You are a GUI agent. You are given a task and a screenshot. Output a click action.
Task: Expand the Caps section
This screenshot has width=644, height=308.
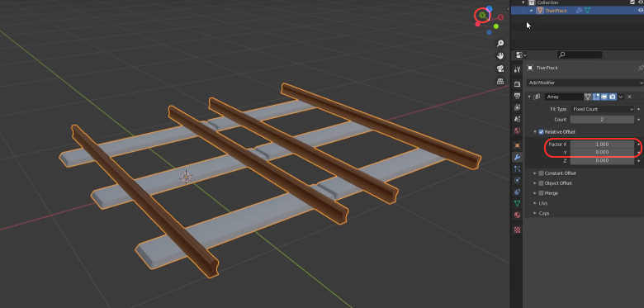pyautogui.click(x=543, y=214)
